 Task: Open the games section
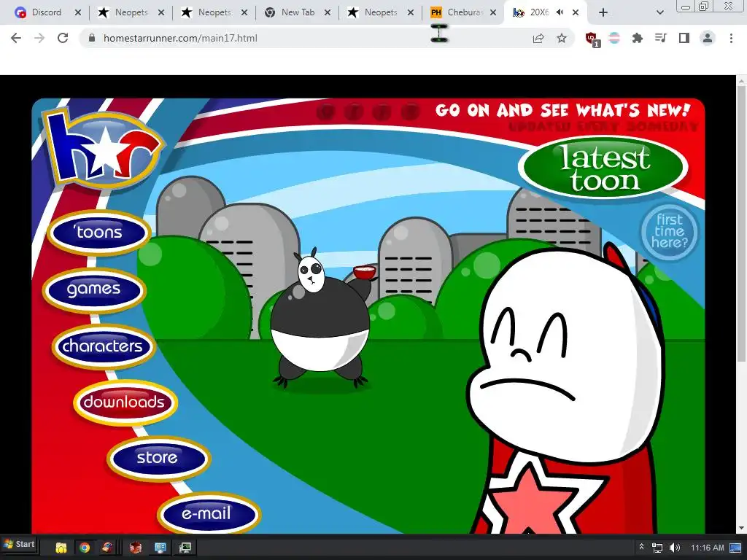pos(94,289)
